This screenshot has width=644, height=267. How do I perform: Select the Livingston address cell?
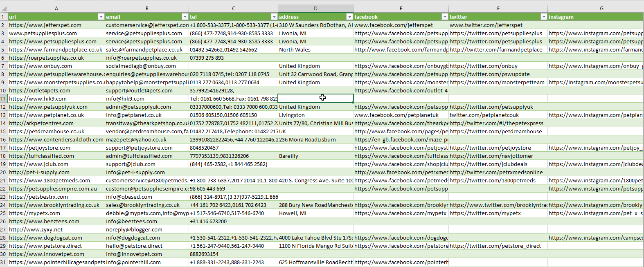coord(315,115)
